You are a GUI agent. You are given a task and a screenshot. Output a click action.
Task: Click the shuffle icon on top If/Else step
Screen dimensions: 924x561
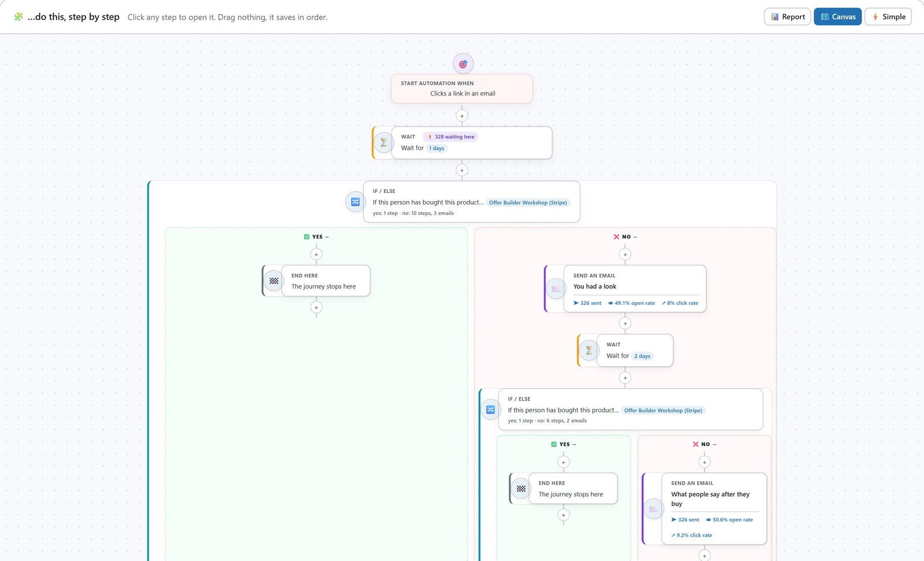355,202
